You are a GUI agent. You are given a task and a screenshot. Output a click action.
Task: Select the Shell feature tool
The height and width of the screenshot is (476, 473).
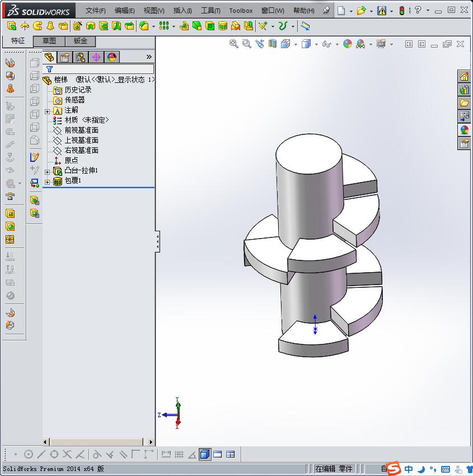coord(210,26)
